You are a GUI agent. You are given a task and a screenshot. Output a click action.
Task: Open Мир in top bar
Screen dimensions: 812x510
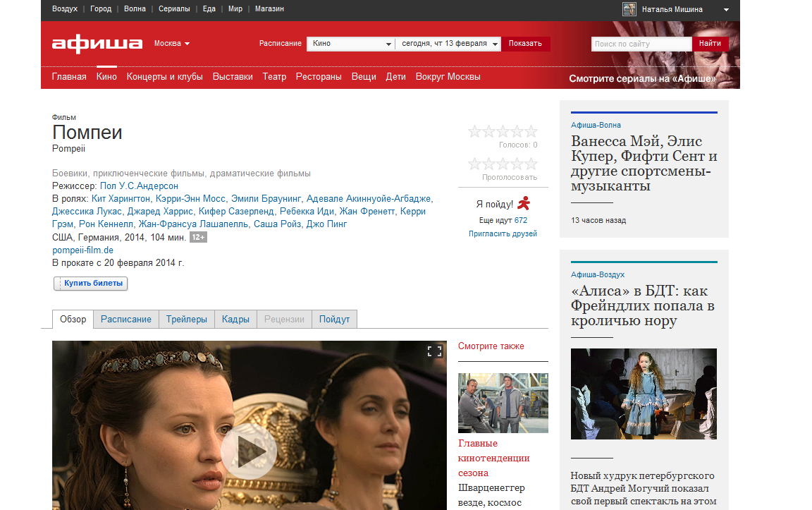pyautogui.click(x=235, y=8)
